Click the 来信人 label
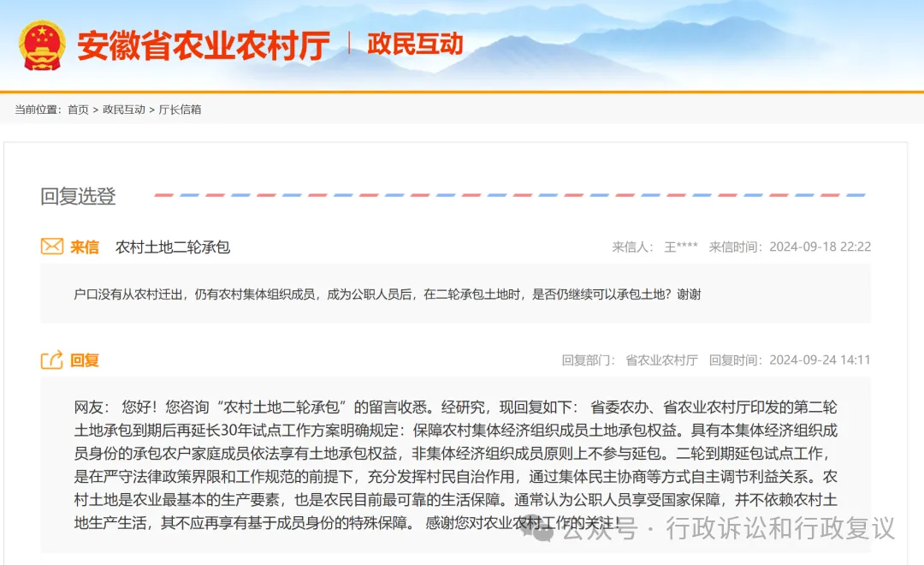The image size is (924, 565). [632, 247]
